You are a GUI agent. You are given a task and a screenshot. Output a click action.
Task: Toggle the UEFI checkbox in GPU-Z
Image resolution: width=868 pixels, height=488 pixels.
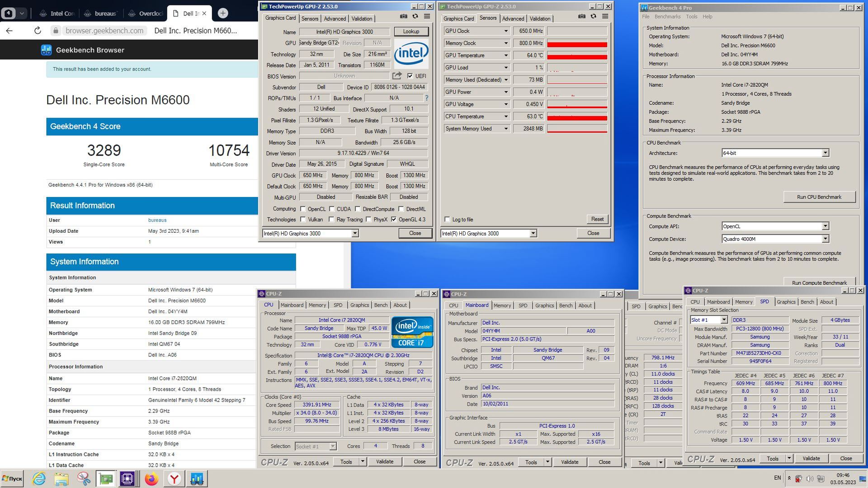click(x=410, y=76)
